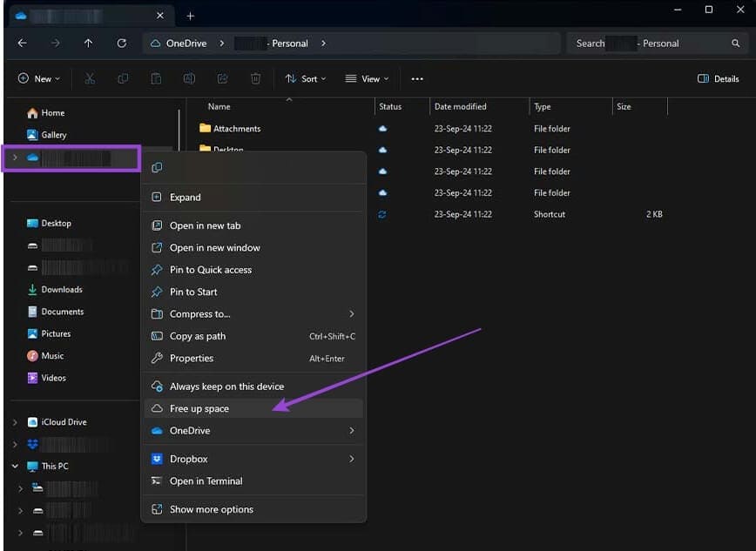Toggle the Details pane button
Viewport: 756px width, 551px height.
click(x=718, y=79)
